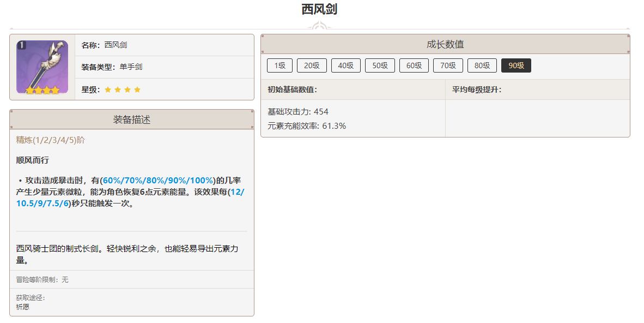Click the 元素充能效率: 61.3% value

307,126
